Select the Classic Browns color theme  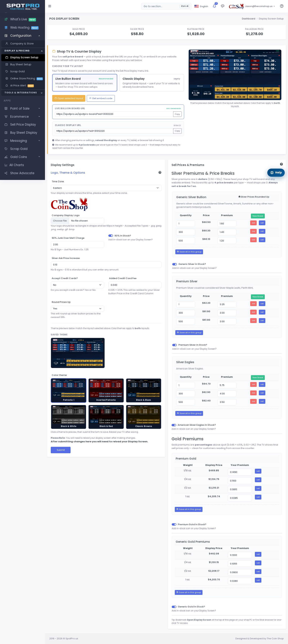143,417
